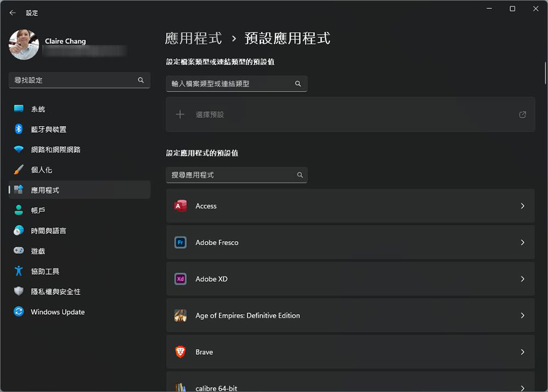The height and width of the screenshot is (392, 548).
Task: Click into the 尋找設定 search field
Action: [x=79, y=80]
